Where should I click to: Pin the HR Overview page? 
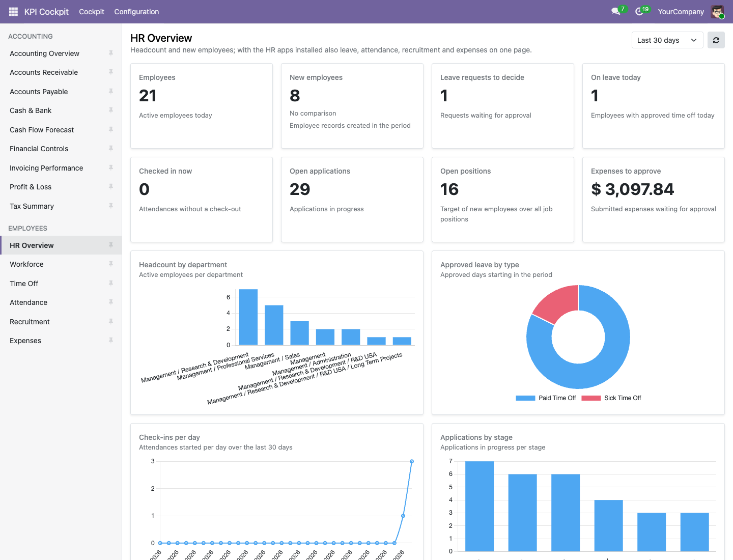pos(111,245)
